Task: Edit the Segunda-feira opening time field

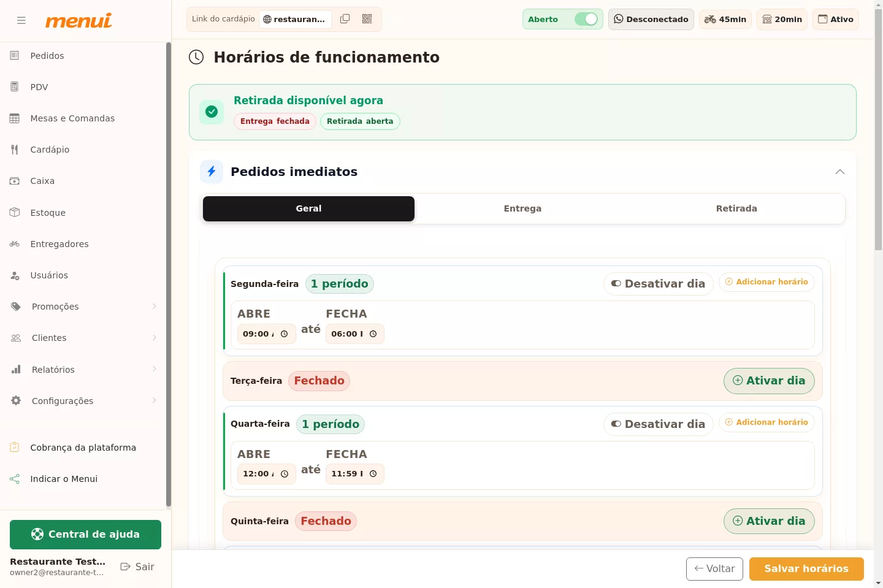Action: (x=267, y=334)
